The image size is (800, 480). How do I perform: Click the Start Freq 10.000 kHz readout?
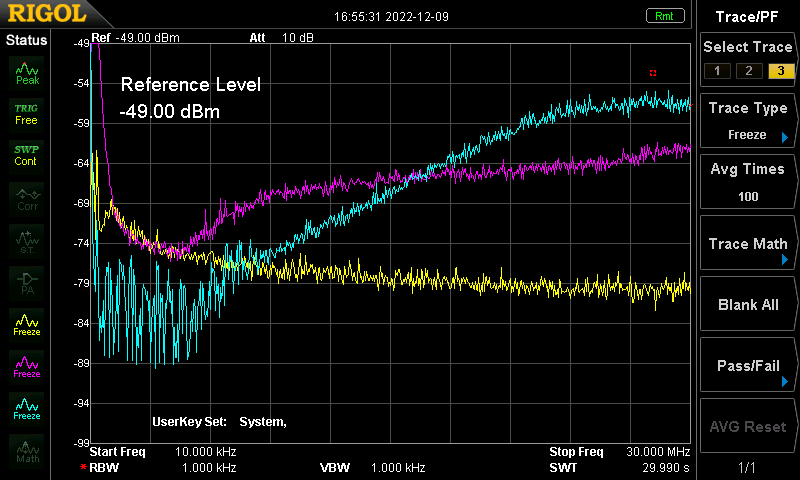coord(163,452)
